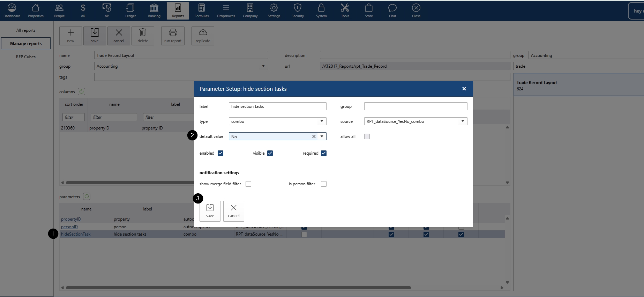Image resolution: width=644 pixels, height=297 pixels.
Task: Open AR accounts receivable
Action: pos(83,11)
